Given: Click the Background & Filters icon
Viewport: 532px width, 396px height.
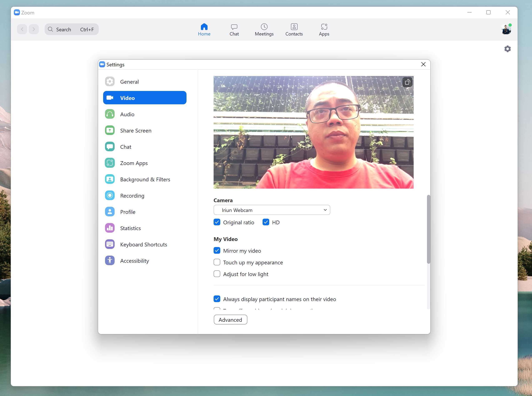Looking at the screenshot, I should tap(110, 179).
